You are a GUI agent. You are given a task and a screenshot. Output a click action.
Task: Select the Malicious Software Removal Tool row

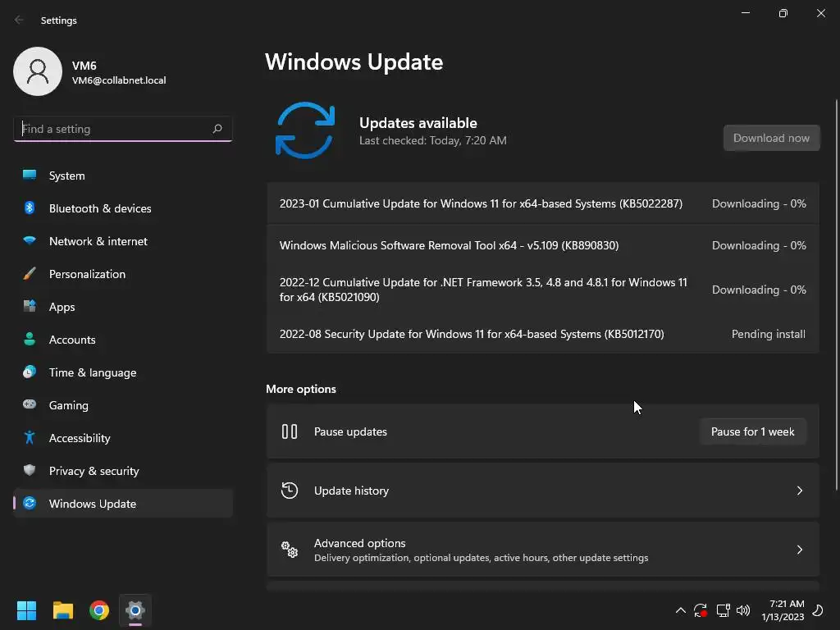pyautogui.click(x=543, y=245)
